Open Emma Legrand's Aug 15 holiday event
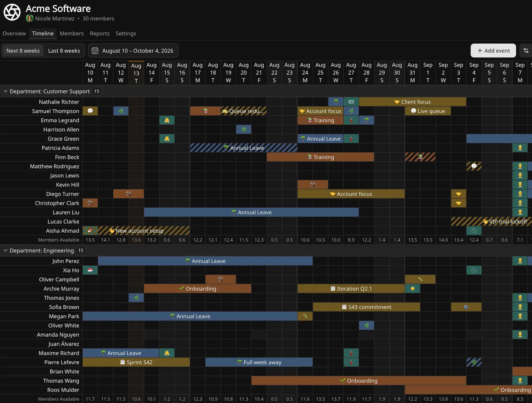Image resolution: width=532 pixels, height=403 pixels. pyautogui.click(x=167, y=120)
